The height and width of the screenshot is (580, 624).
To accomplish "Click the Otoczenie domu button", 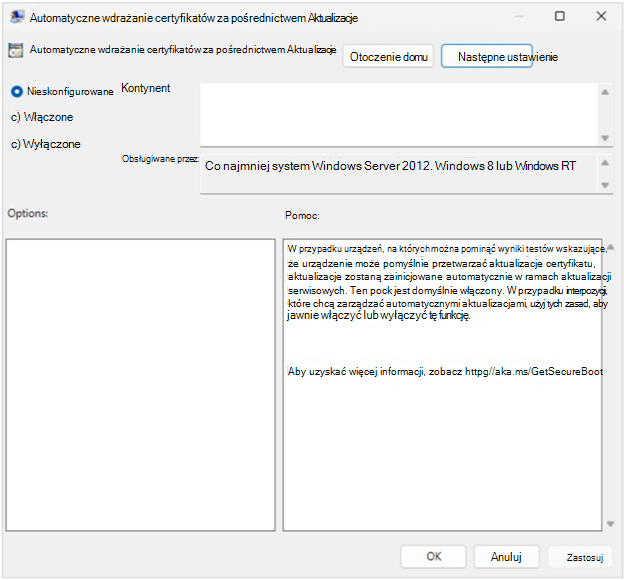I will [x=388, y=57].
